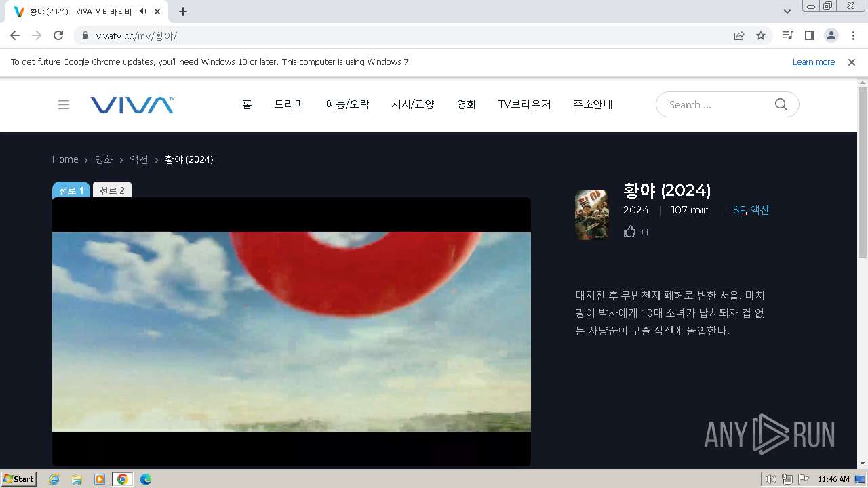This screenshot has height=488, width=868.
Task: Go to 영화 breadcrumb link
Action: point(104,159)
